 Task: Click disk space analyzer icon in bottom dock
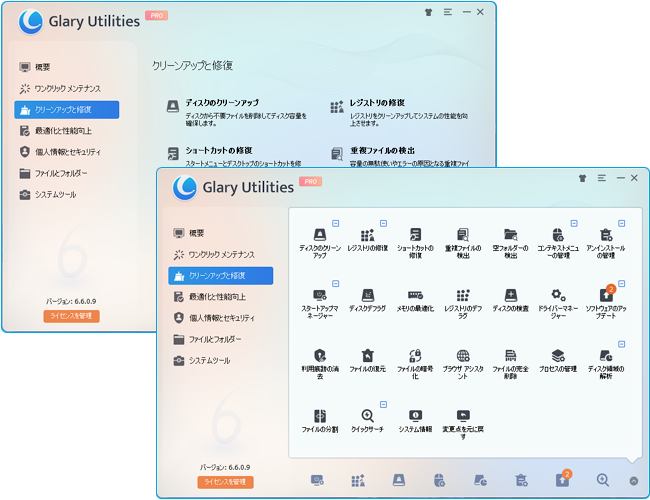[480, 481]
